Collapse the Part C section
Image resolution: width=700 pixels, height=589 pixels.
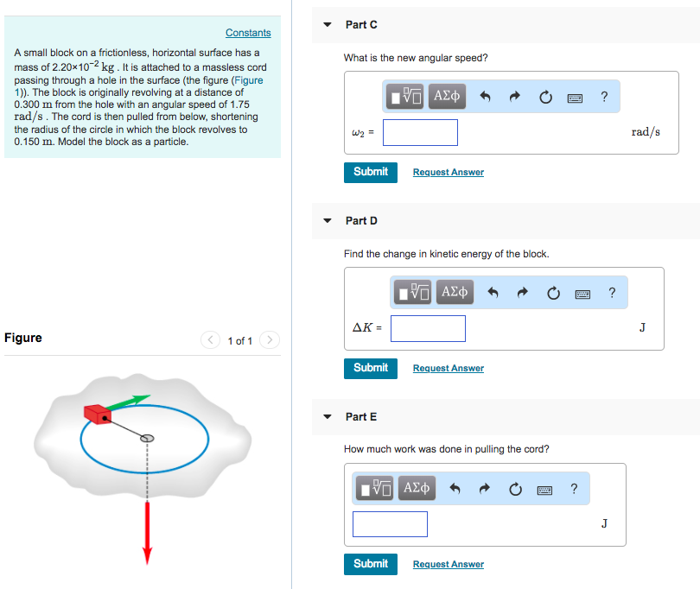[x=327, y=25]
